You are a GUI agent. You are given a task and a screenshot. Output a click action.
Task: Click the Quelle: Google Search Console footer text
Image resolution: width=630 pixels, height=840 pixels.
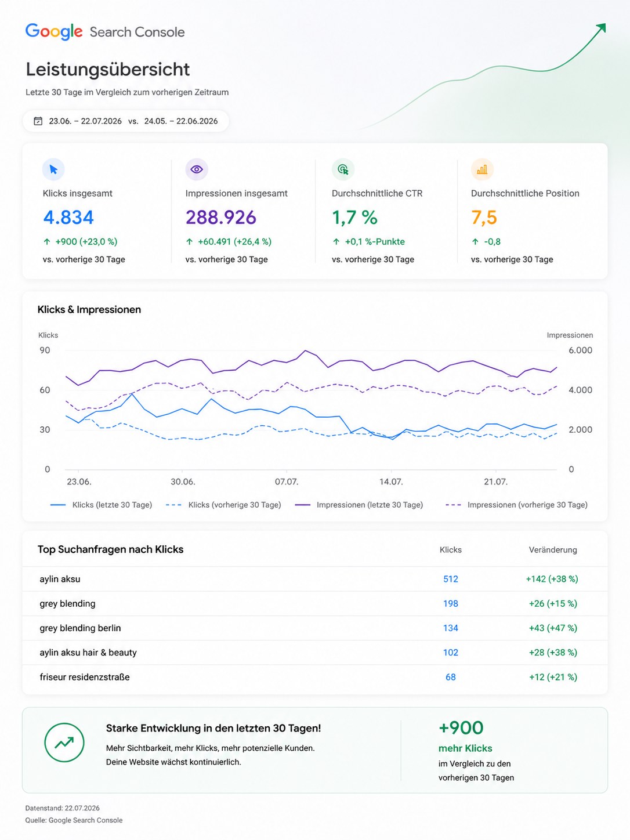(x=74, y=820)
